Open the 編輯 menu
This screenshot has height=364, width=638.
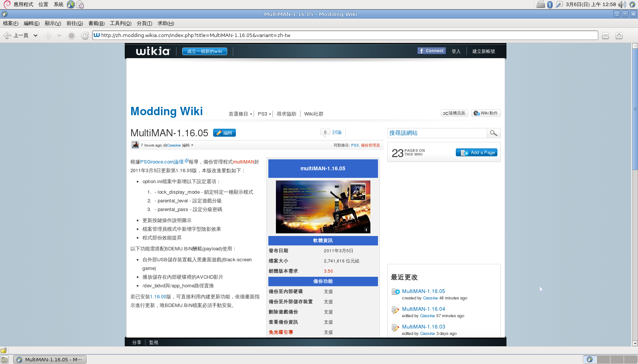click(x=31, y=23)
